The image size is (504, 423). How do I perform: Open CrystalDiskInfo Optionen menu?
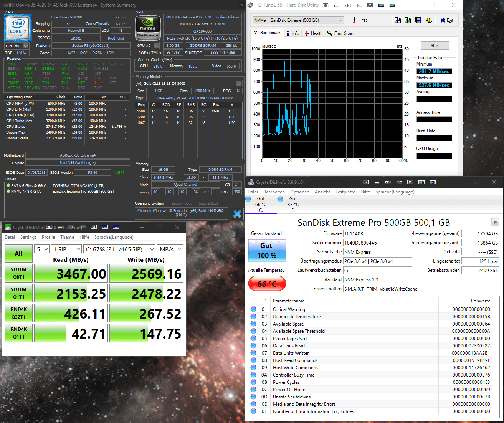tap(300, 192)
